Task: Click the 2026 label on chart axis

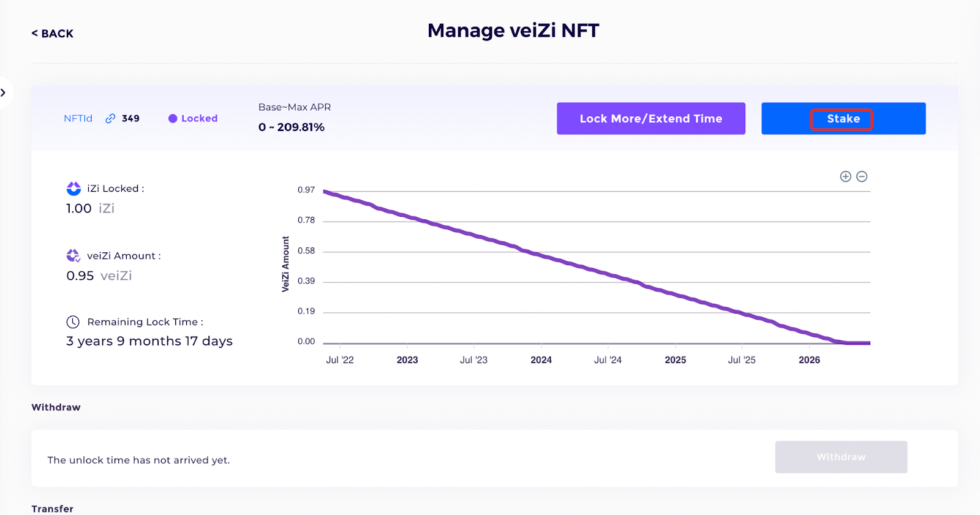Action: (809, 360)
